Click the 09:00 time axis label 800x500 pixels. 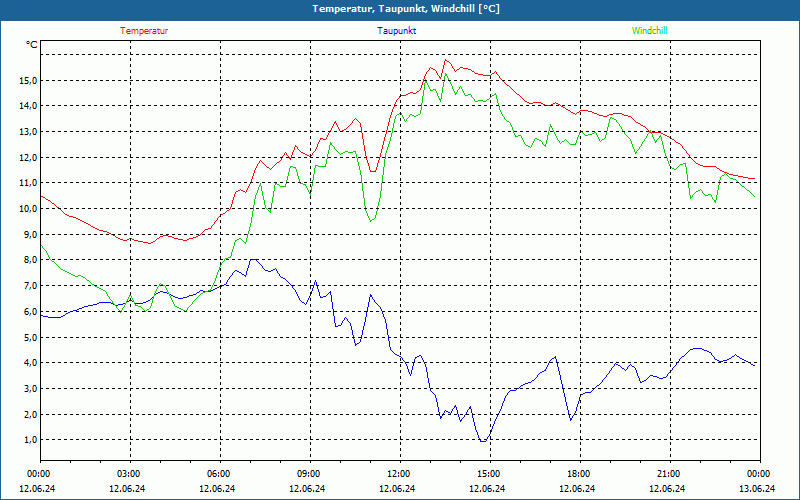click(310, 474)
